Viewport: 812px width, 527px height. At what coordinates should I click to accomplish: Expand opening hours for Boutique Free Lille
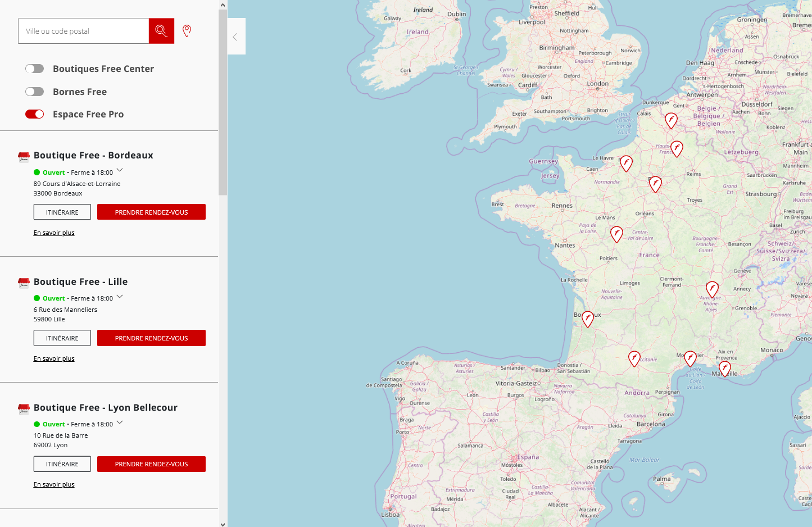coord(120,297)
